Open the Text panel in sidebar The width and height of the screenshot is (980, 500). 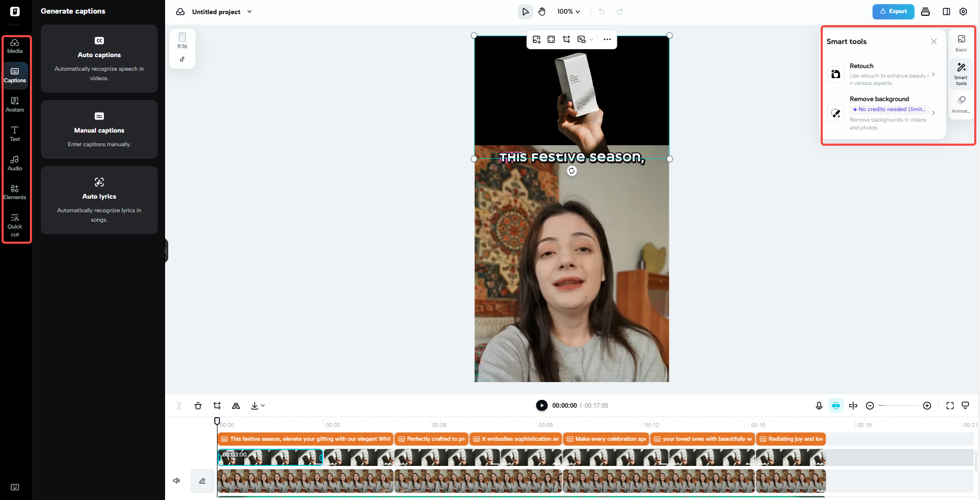[x=15, y=134]
